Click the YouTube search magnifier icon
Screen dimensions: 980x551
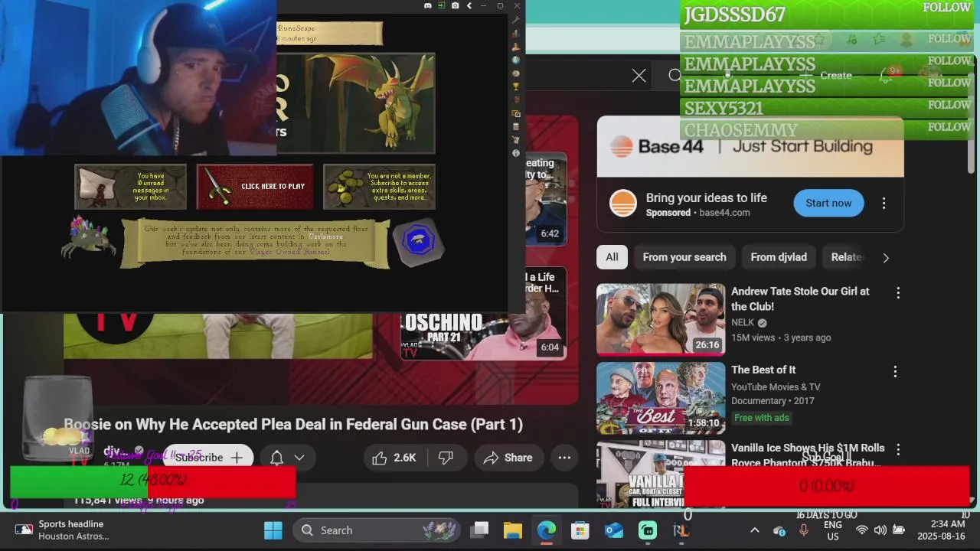pos(674,75)
